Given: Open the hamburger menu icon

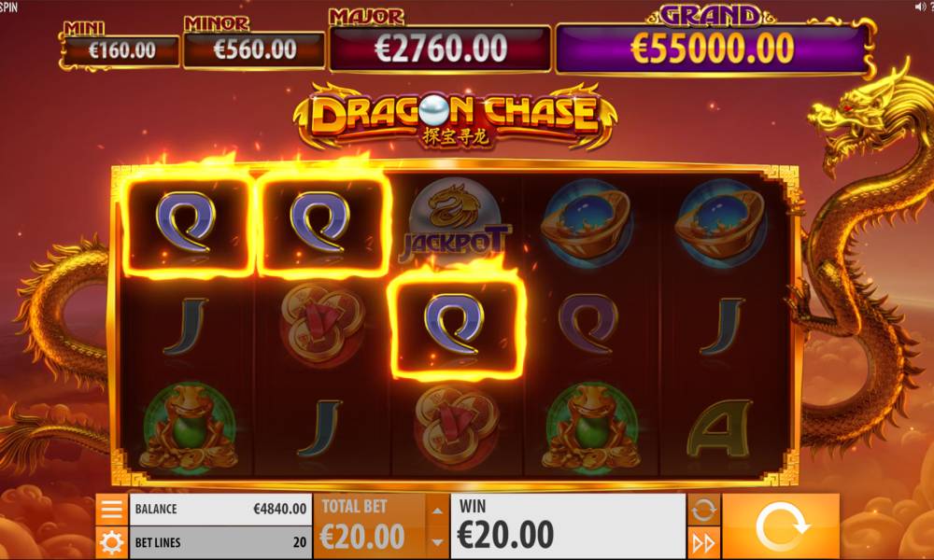Looking at the screenshot, I should click(112, 510).
